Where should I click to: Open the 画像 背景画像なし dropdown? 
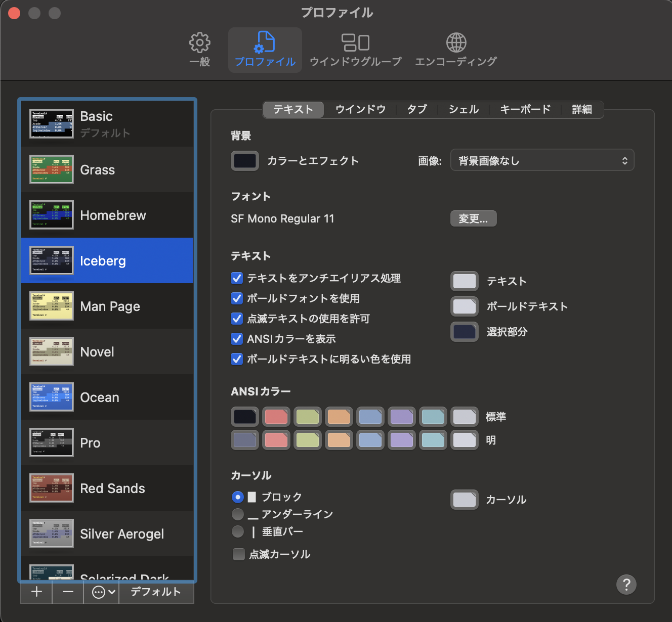click(x=542, y=160)
